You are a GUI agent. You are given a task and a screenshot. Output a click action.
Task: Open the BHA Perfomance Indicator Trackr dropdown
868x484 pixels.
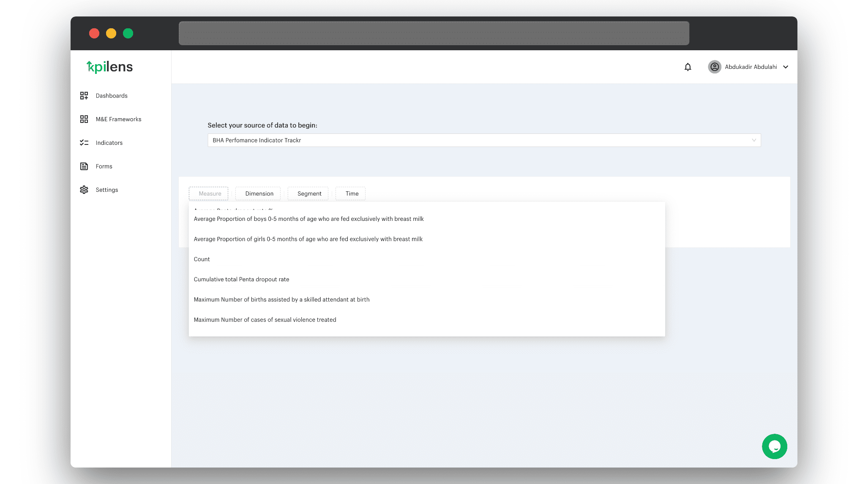tap(484, 140)
